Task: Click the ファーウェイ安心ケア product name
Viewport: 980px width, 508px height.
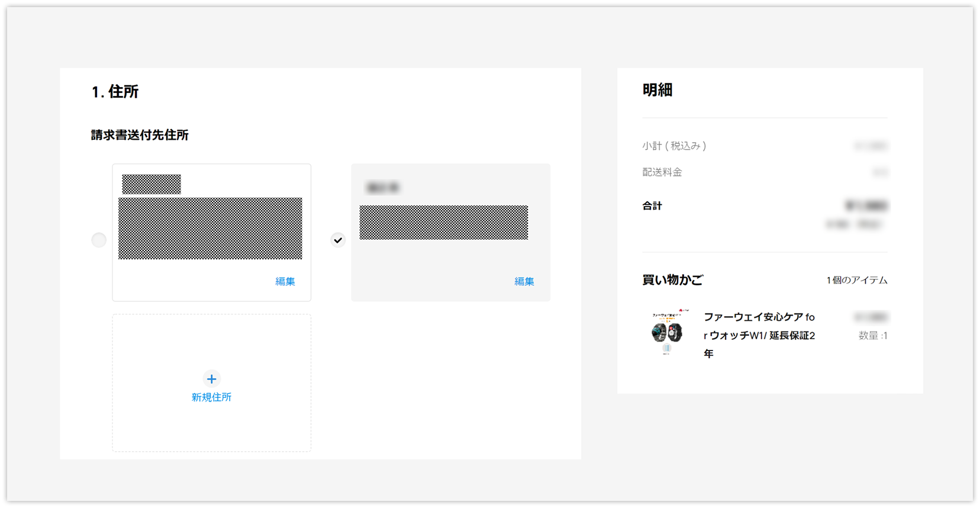Action: coord(759,335)
